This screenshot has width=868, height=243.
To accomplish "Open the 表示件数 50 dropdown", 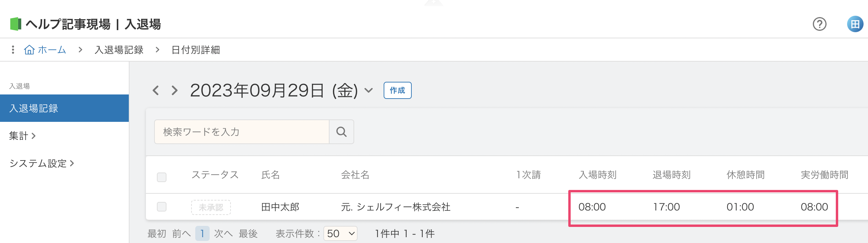I will (x=340, y=233).
